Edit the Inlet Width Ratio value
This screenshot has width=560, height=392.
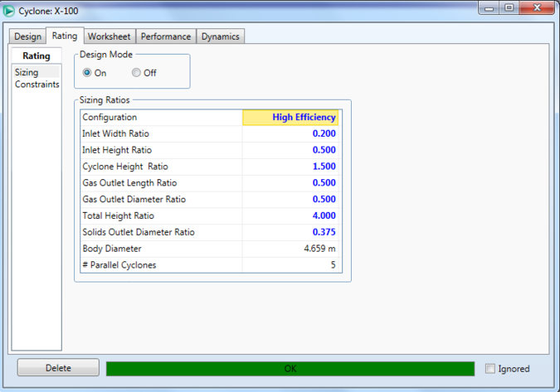tap(290, 133)
